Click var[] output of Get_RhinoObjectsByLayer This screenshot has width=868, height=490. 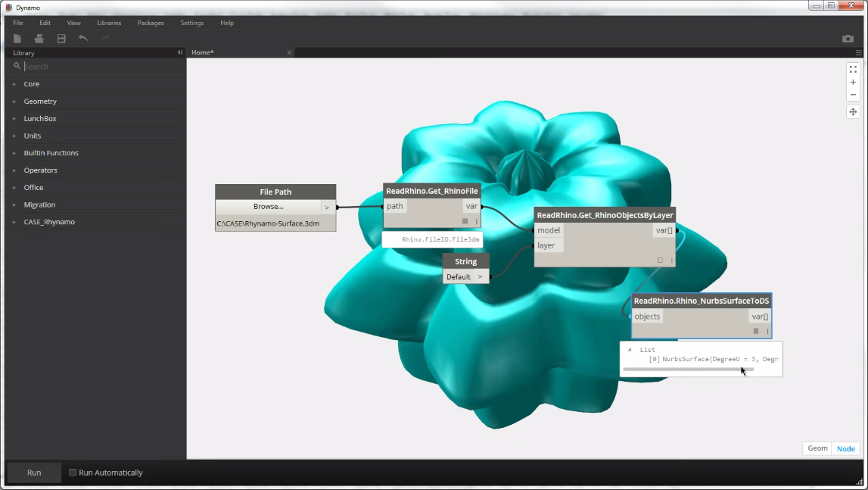coord(664,230)
